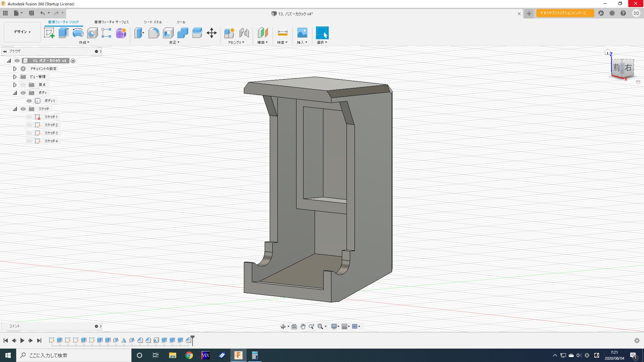This screenshot has width=644, height=362.
Task: Click the Move/Copy cross-arrows icon
Action: coord(212,33)
